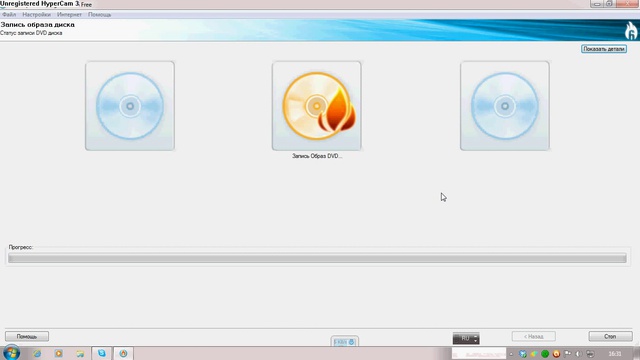This screenshot has width=640, height=360.
Task: Click the orange round tray icon
Action: (556, 354)
